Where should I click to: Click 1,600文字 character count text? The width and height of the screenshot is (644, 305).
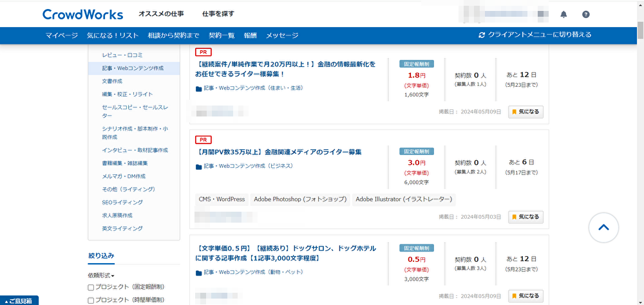(417, 95)
